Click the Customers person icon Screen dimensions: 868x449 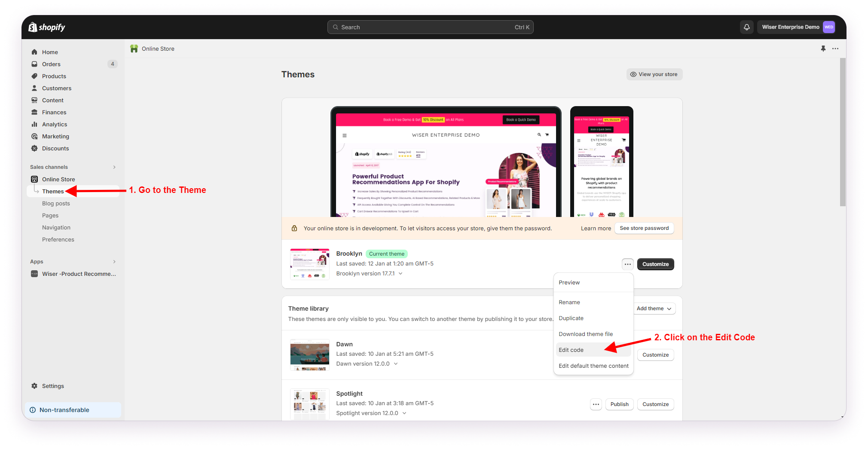[34, 88]
